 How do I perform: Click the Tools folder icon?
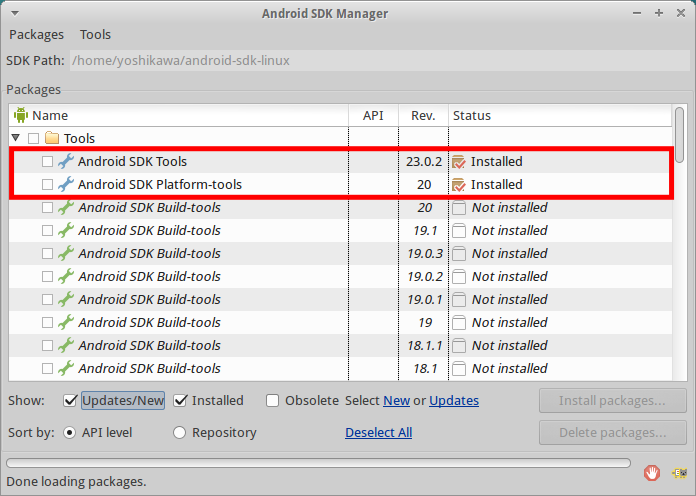click(52, 138)
